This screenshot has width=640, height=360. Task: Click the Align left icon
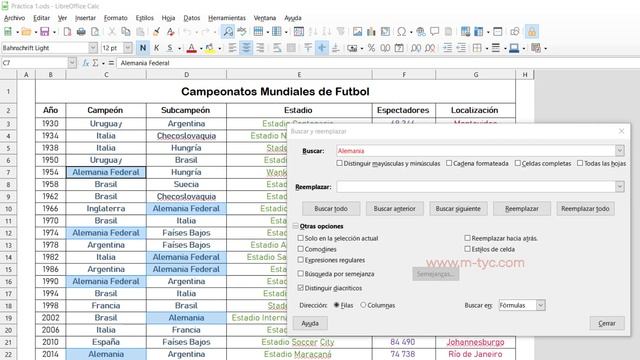tap(232, 48)
